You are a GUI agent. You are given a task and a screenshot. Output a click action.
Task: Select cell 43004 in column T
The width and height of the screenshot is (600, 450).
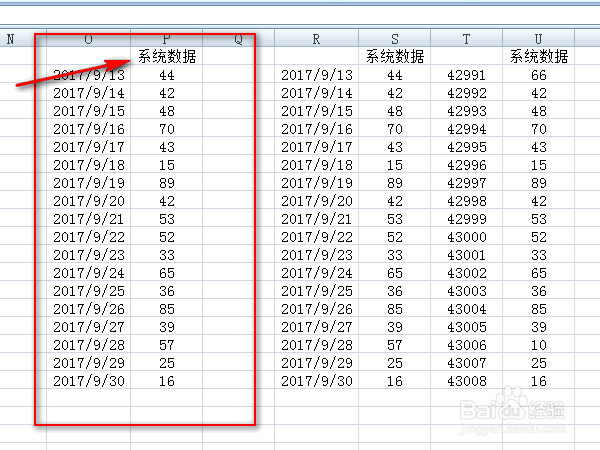pos(466,309)
